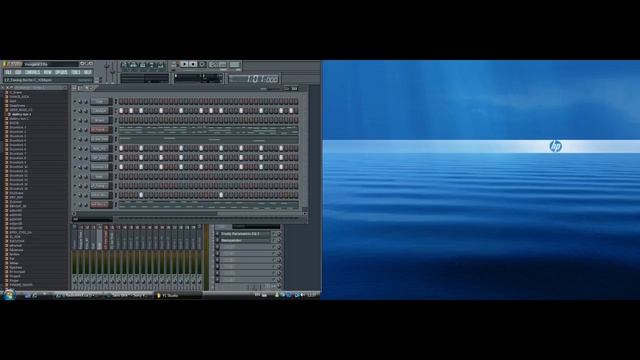This screenshot has height=360, width=640.
Task: Open the EDIT menu
Action: (x=18, y=72)
